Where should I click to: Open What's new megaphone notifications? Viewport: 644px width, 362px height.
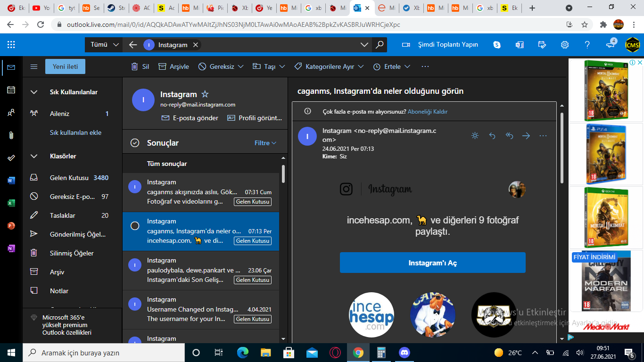click(610, 45)
